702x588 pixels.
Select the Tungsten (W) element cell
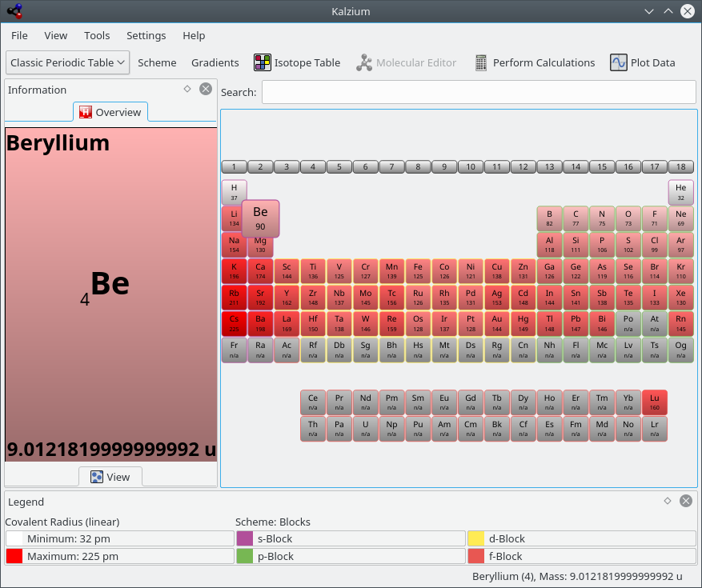365,323
